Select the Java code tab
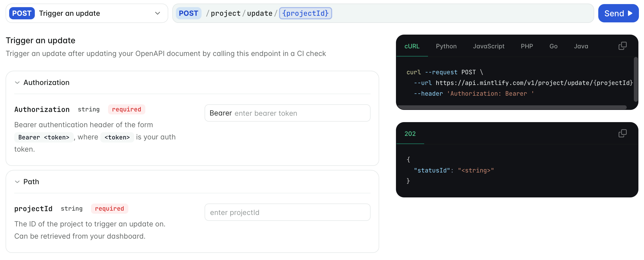 (581, 46)
